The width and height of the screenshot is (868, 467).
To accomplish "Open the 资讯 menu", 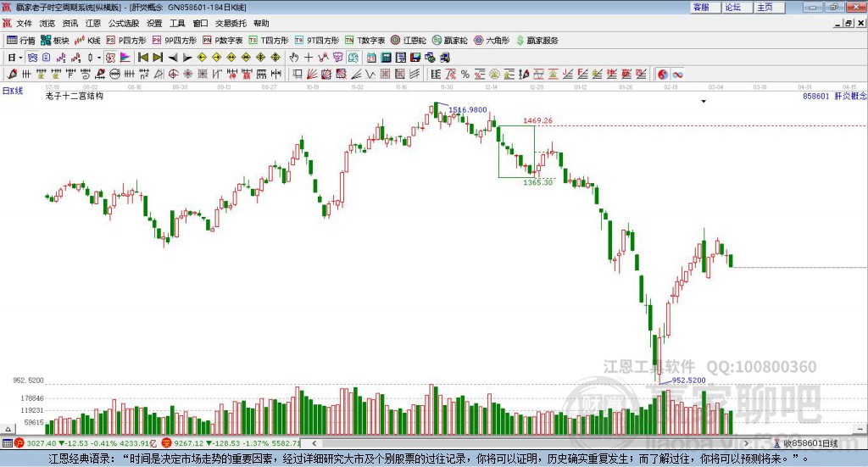I will click(x=70, y=23).
